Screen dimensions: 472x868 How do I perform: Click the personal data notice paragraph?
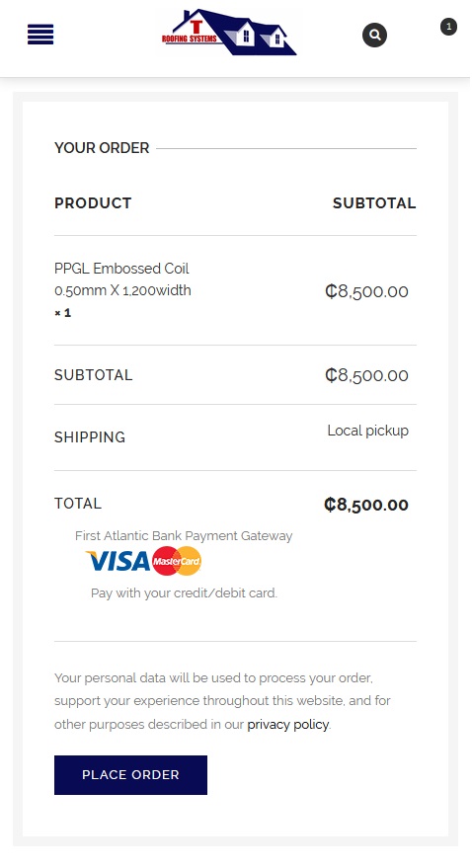(222, 701)
